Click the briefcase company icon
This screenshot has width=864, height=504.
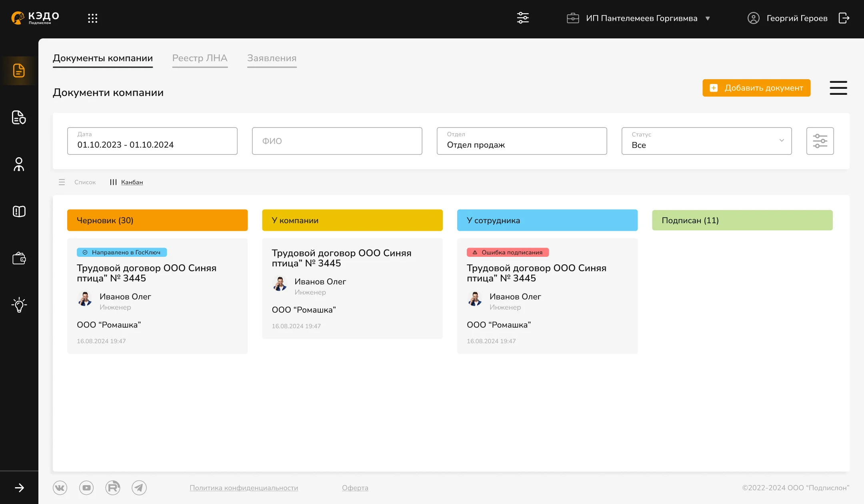(x=573, y=18)
